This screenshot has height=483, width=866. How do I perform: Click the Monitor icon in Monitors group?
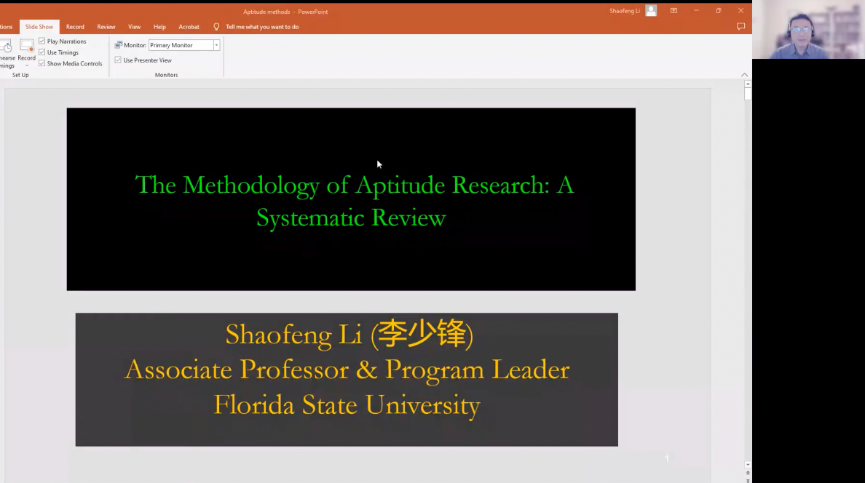118,45
